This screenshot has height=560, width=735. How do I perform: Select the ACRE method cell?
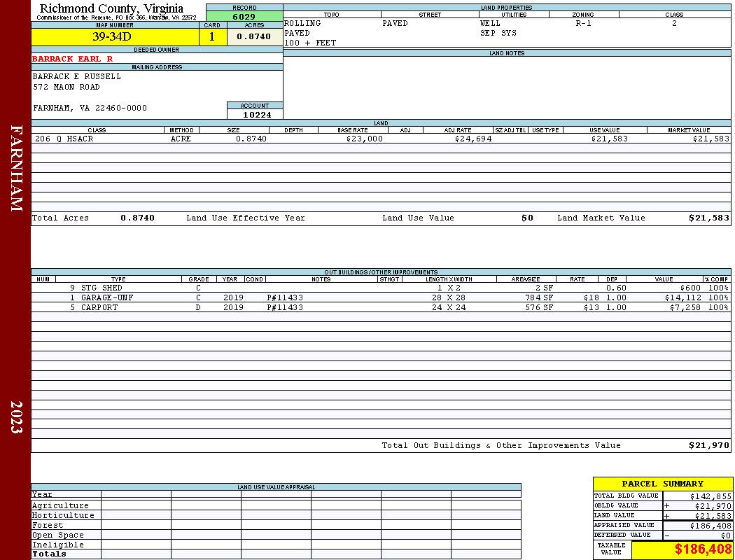point(181,139)
